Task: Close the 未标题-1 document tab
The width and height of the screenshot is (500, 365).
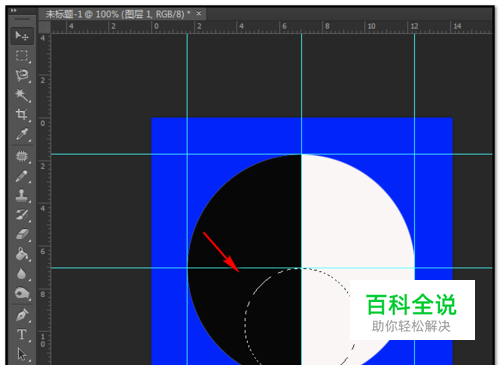Action: pos(199,14)
